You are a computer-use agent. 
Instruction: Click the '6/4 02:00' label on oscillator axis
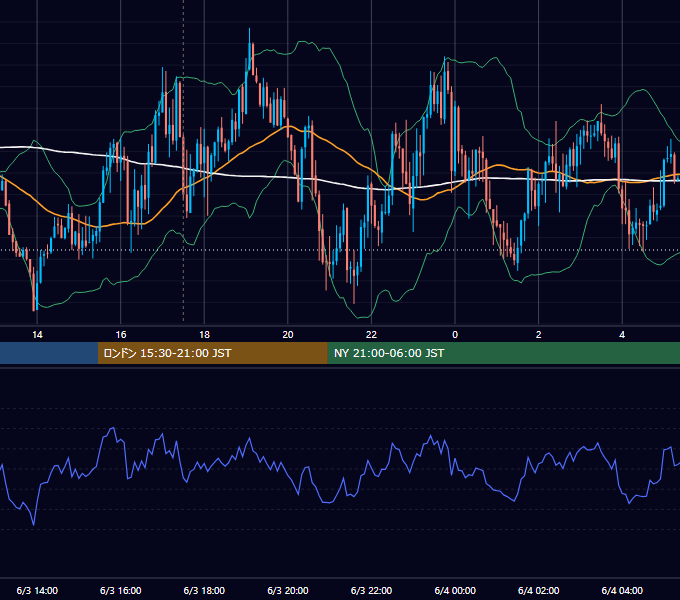pos(539,590)
